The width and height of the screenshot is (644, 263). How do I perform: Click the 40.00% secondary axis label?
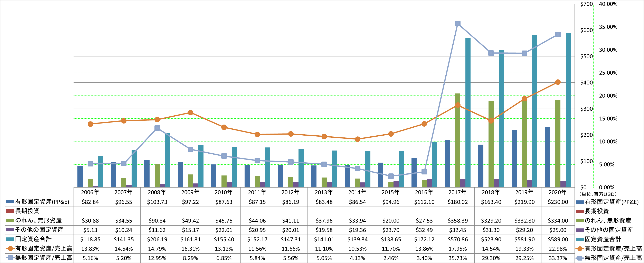click(608, 4)
